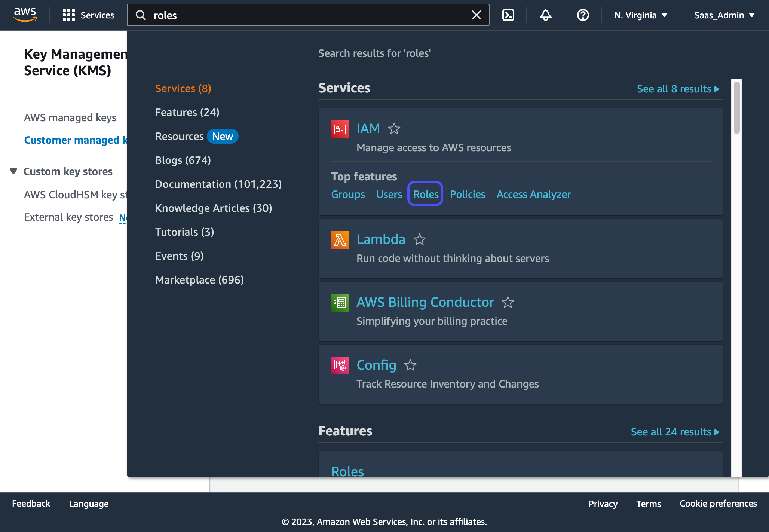Clear the roles search input field
Image resolution: width=769 pixels, height=532 pixels.
(x=477, y=15)
